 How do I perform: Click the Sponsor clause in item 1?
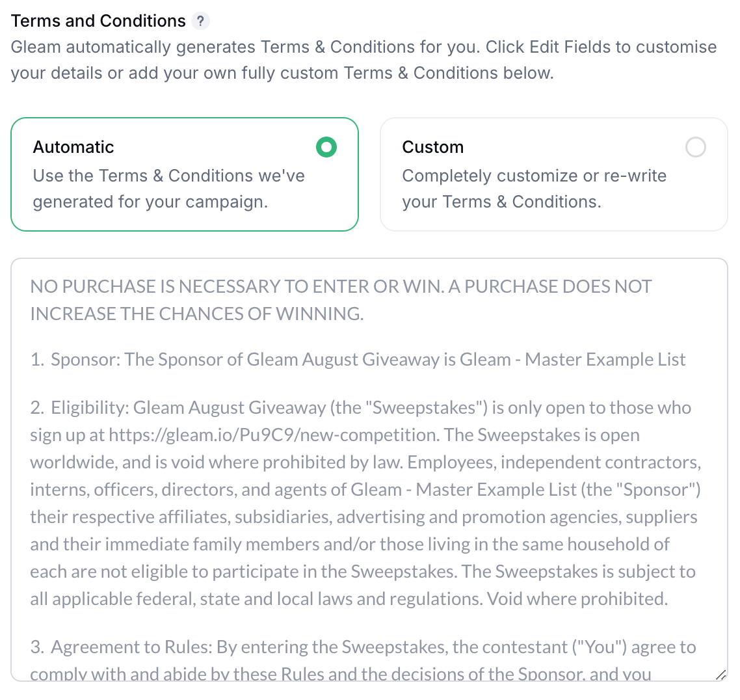coord(358,359)
